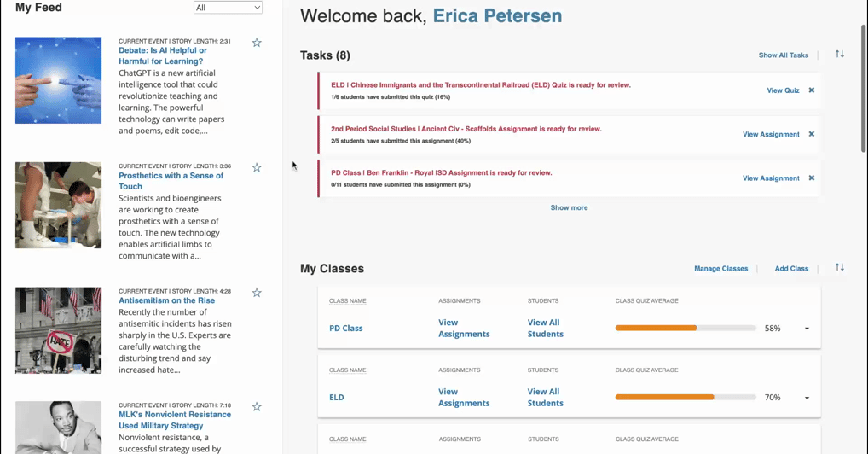Click the 58% quiz average value
This screenshot has width=868, height=454.
pos(773,329)
